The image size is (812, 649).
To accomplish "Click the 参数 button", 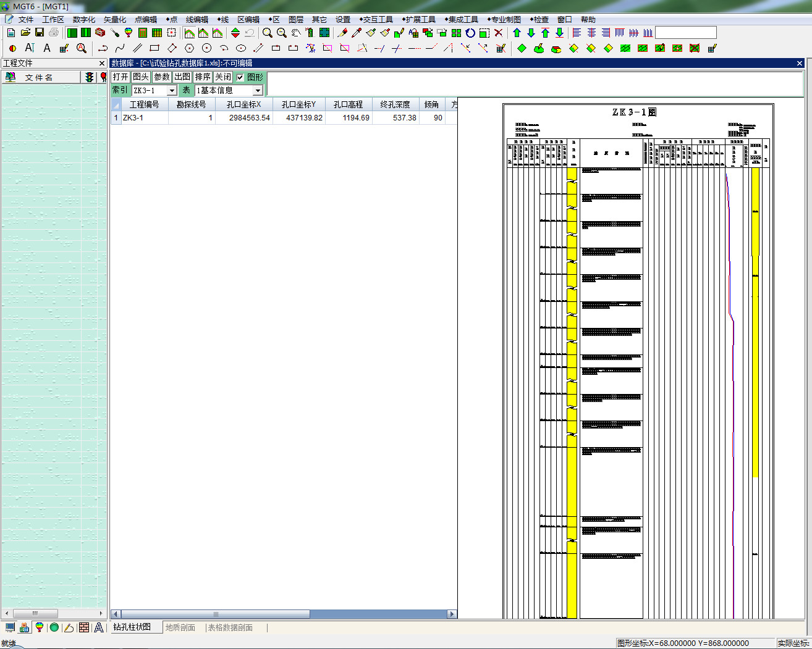I will coord(162,77).
